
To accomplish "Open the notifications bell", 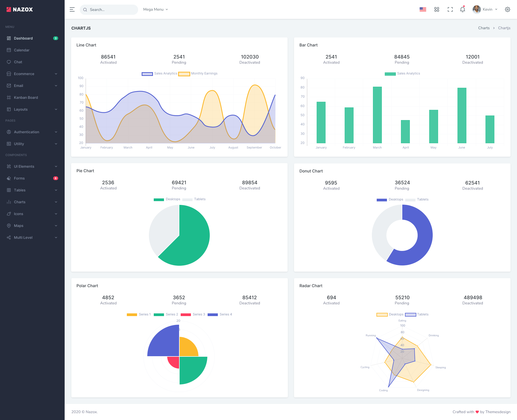I will (463, 9).
